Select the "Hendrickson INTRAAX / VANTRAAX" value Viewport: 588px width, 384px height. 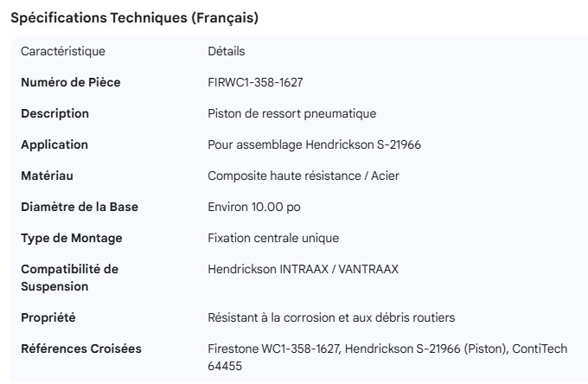[303, 269]
